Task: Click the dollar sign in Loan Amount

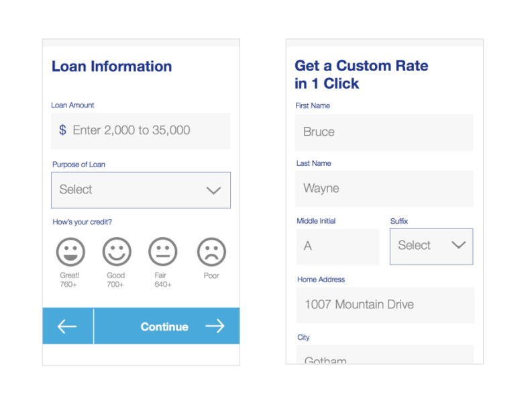Action: click(62, 130)
